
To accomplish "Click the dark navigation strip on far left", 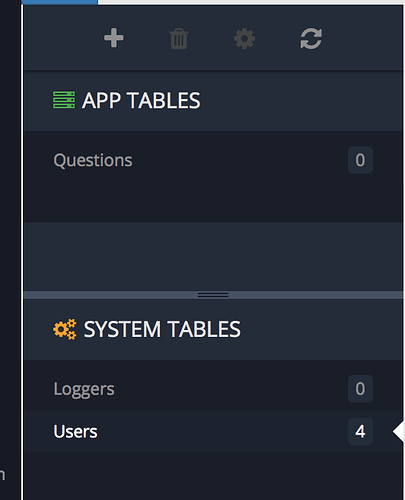I will [x=10, y=250].
